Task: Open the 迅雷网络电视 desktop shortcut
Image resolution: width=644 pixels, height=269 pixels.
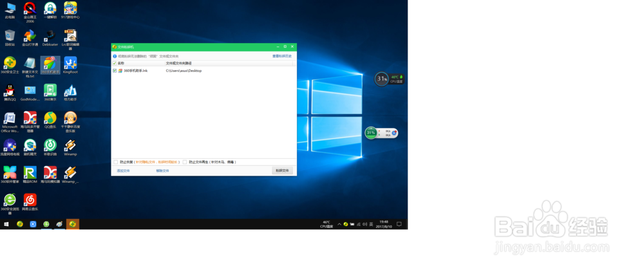Action: click(x=10, y=147)
